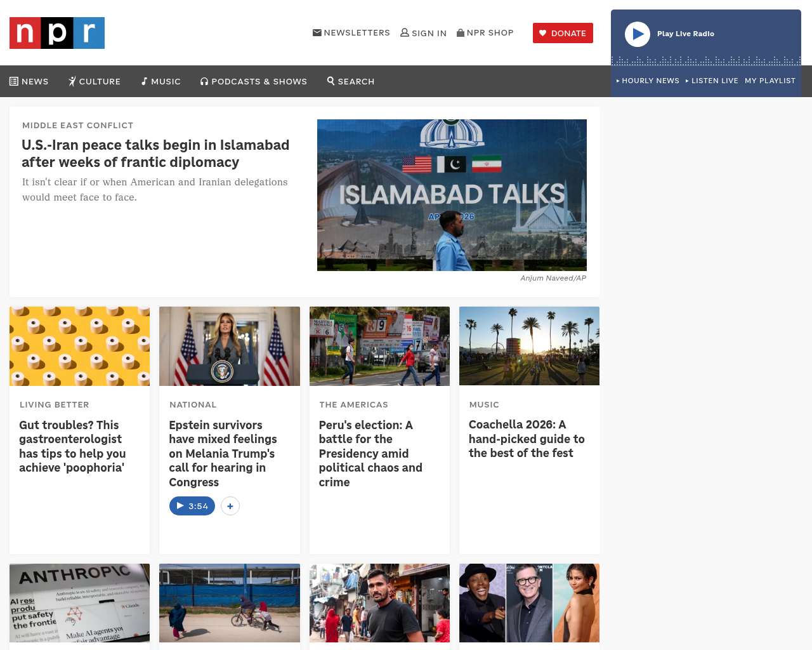Expand the Music menu
This screenshot has height=650, width=812.
[161, 81]
